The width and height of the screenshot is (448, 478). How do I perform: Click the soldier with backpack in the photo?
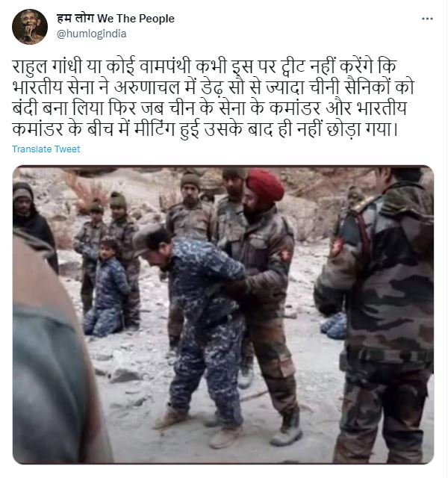pyautogui.click(x=378, y=314)
